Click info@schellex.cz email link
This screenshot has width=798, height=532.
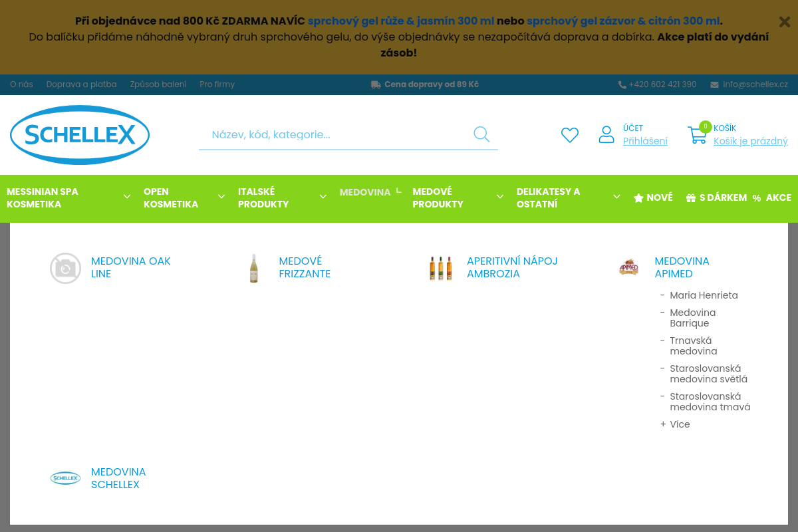tap(755, 84)
